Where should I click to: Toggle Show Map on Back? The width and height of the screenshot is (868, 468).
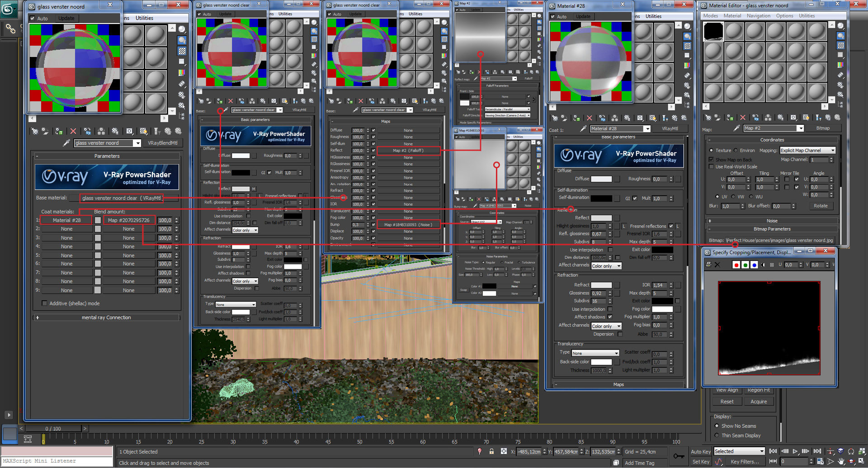click(x=711, y=160)
